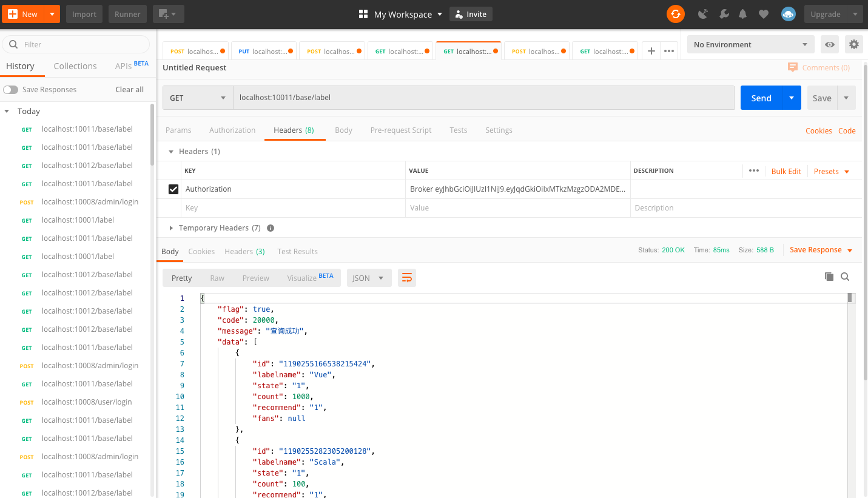868x498 pixels.
Task: Open the Test Results tab
Action: click(297, 251)
